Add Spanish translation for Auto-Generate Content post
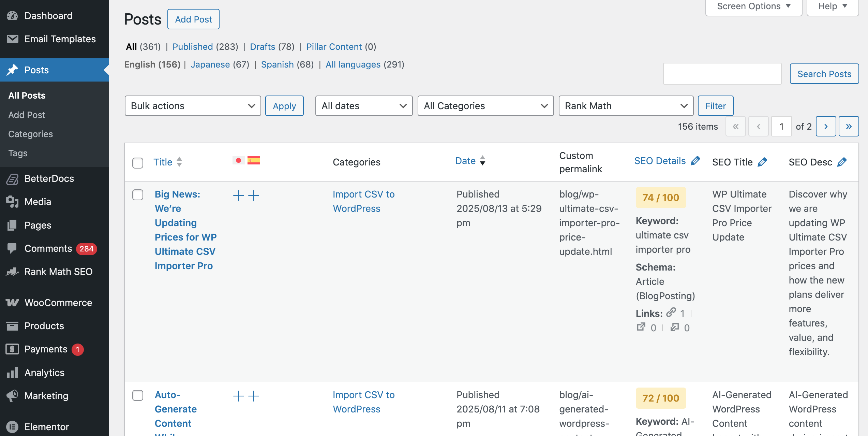Image resolution: width=868 pixels, height=436 pixels. click(x=254, y=396)
